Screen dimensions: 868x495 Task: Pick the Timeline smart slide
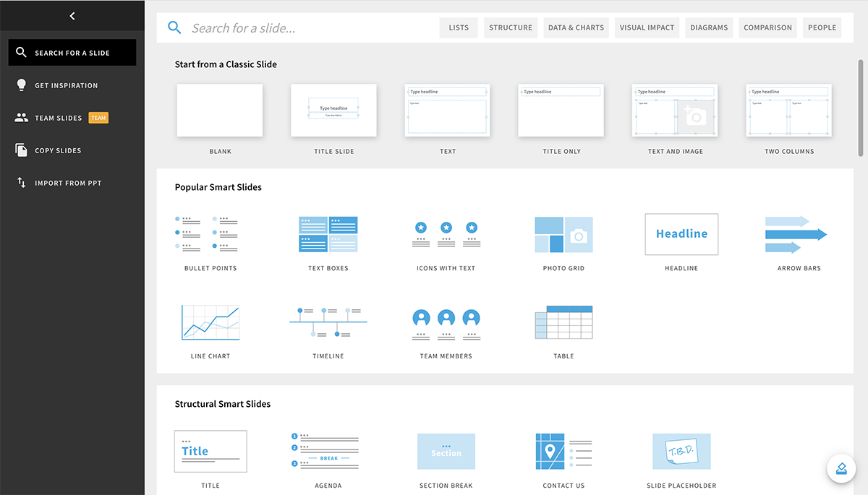pos(328,322)
